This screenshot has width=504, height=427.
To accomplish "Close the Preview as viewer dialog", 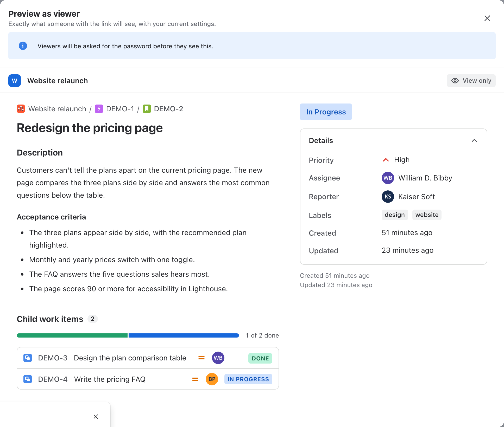I will [487, 18].
